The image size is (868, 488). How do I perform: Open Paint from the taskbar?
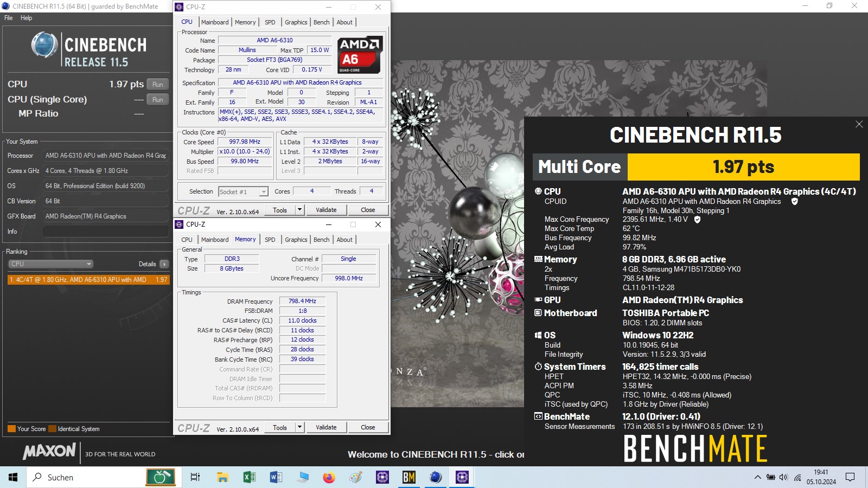[x=355, y=477]
